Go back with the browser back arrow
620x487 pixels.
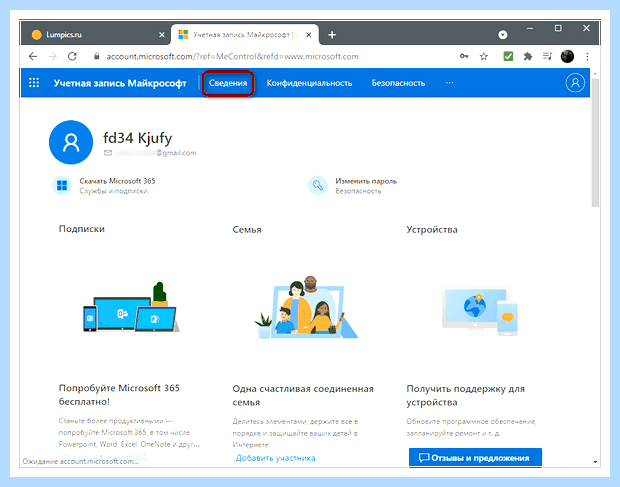(x=33, y=57)
